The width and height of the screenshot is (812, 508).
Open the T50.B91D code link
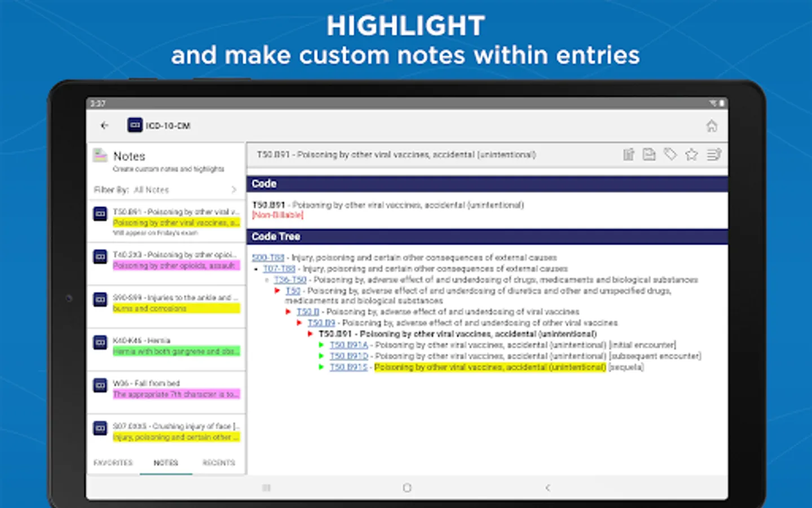point(349,356)
